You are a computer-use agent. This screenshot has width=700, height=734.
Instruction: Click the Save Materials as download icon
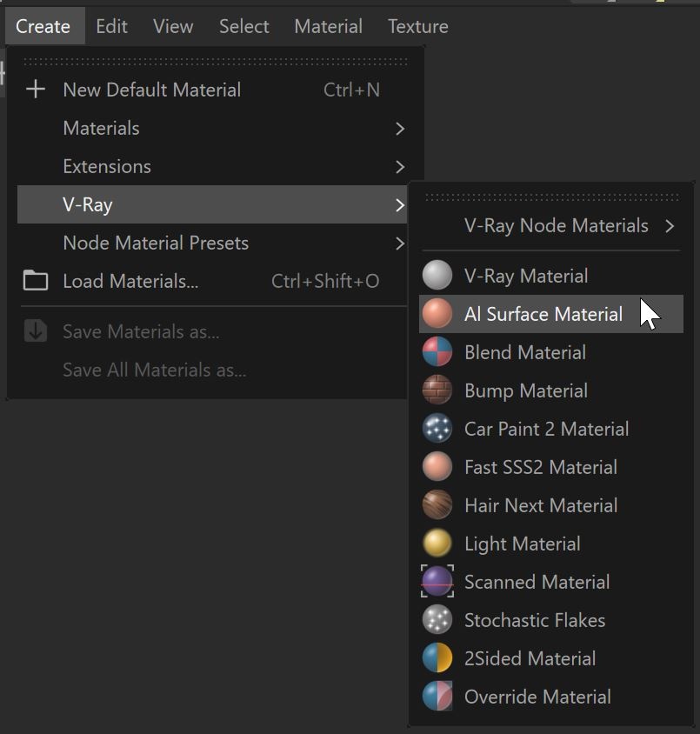(x=36, y=331)
